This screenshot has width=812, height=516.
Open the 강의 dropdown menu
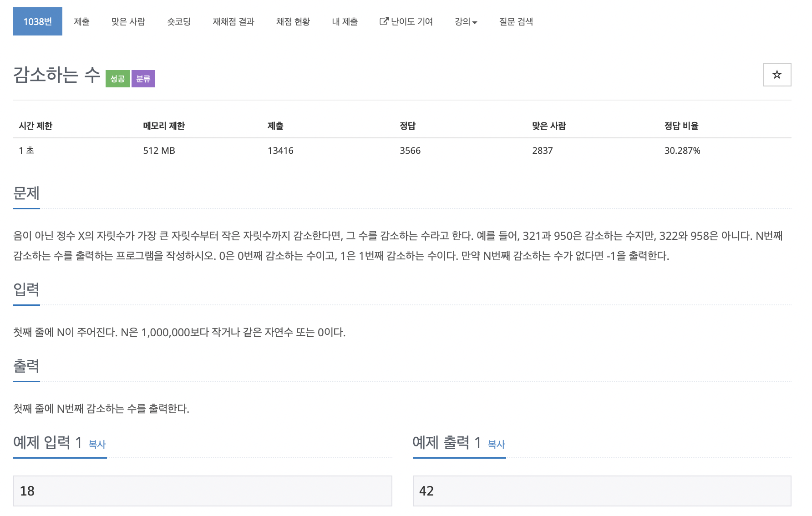[x=465, y=21]
